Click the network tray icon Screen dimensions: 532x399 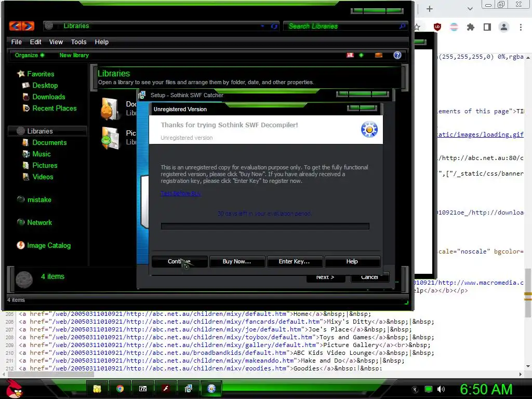coord(429,389)
